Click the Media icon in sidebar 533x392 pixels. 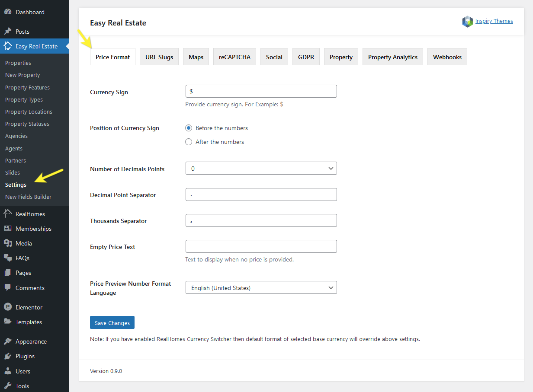(x=8, y=243)
